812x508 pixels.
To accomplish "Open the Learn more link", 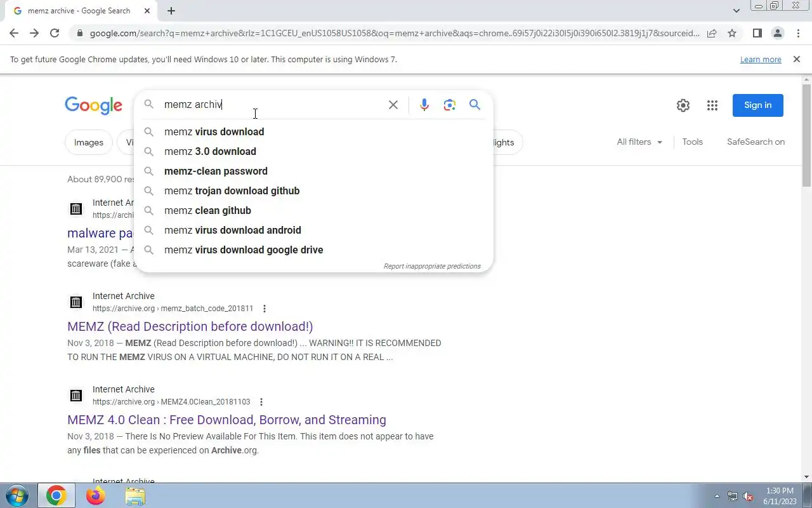I will pos(761,59).
